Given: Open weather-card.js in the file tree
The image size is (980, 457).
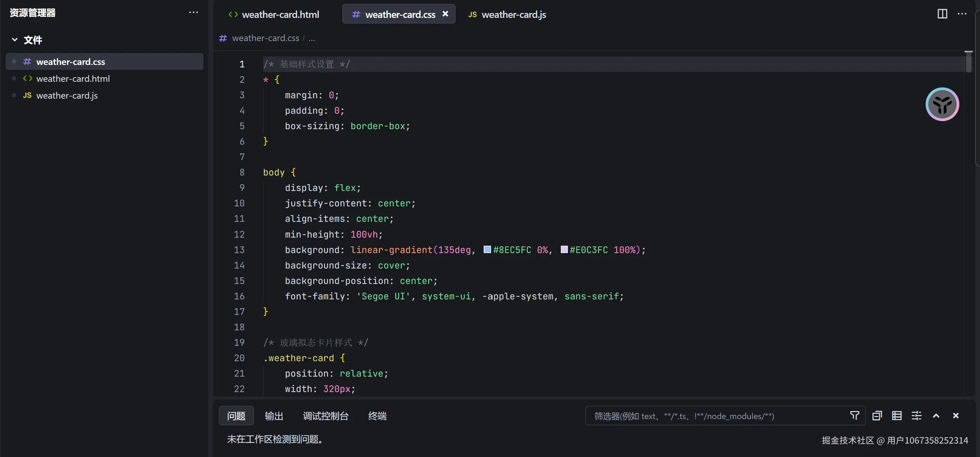Looking at the screenshot, I should [x=67, y=95].
